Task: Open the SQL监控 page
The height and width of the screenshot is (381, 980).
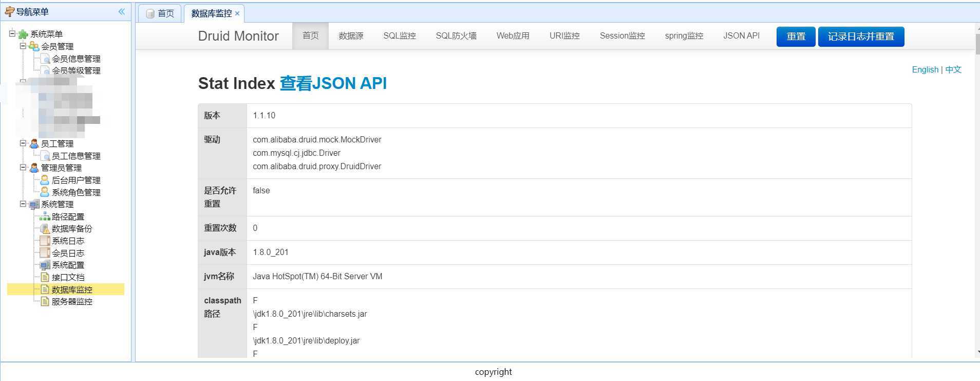Action: point(400,36)
